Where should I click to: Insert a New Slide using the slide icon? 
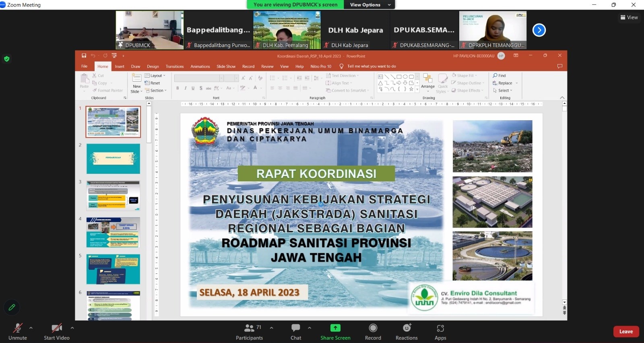(137, 78)
